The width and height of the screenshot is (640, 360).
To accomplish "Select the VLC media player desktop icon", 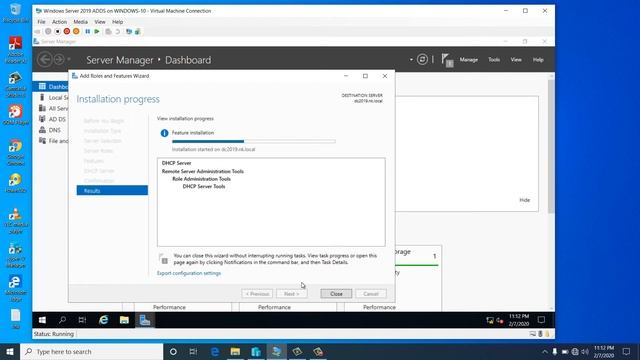I will coord(16,220).
